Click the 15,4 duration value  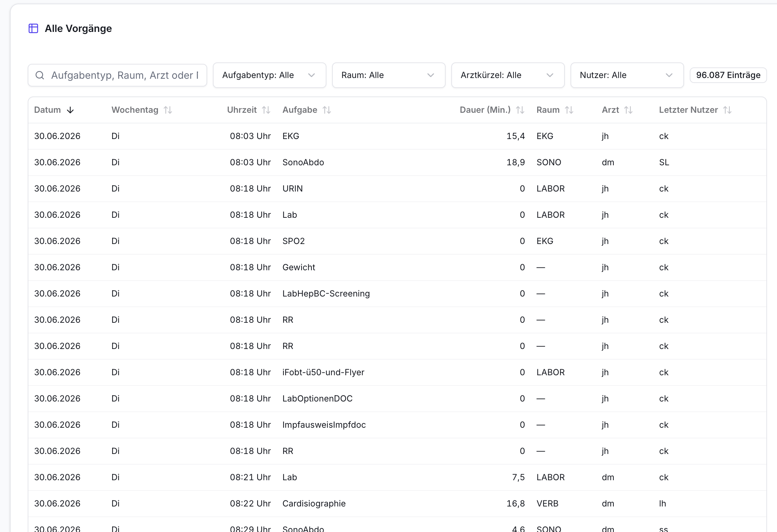(x=516, y=136)
